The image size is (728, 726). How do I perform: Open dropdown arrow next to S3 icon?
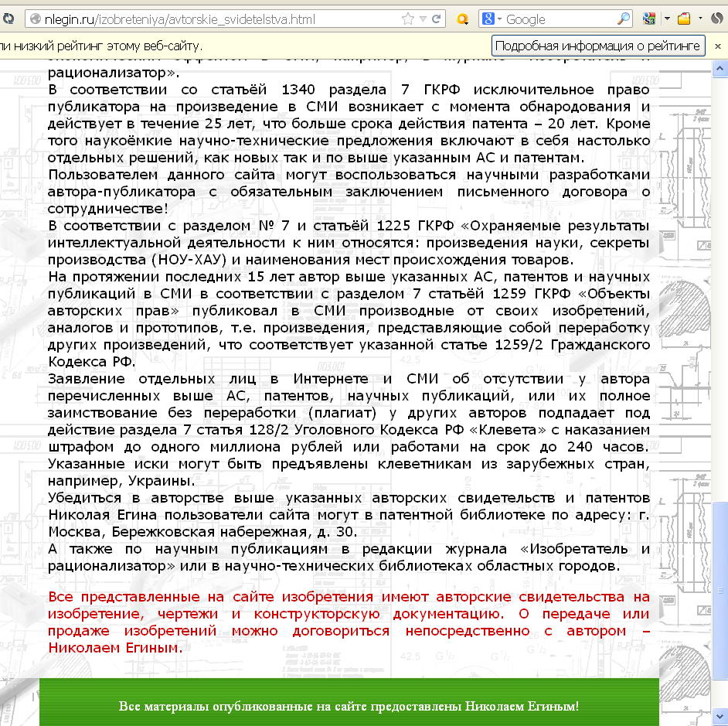tap(667, 19)
